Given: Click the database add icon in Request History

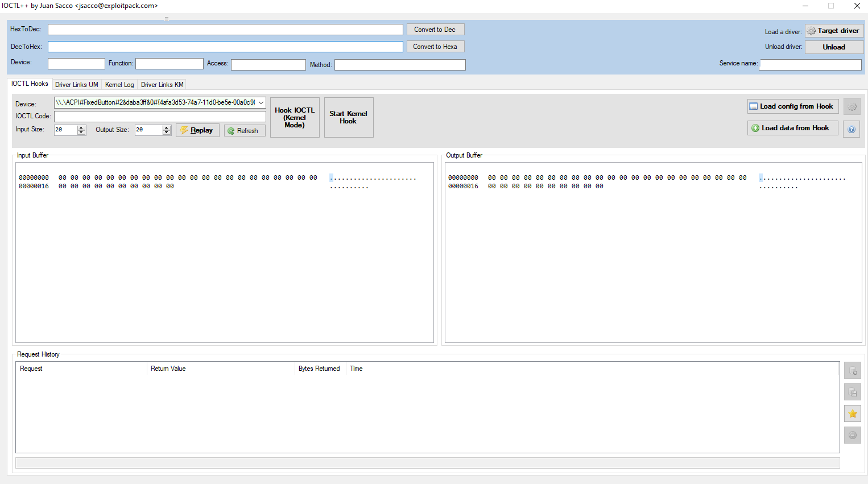Looking at the screenshot, I should pyautogui.click(x=852, y=371).
